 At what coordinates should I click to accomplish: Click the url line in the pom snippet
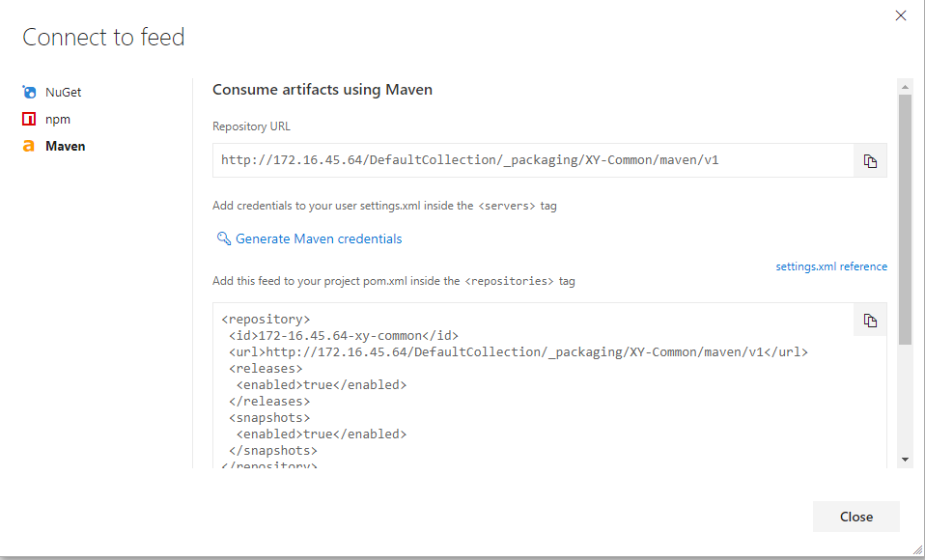click(x=518, y=352)
